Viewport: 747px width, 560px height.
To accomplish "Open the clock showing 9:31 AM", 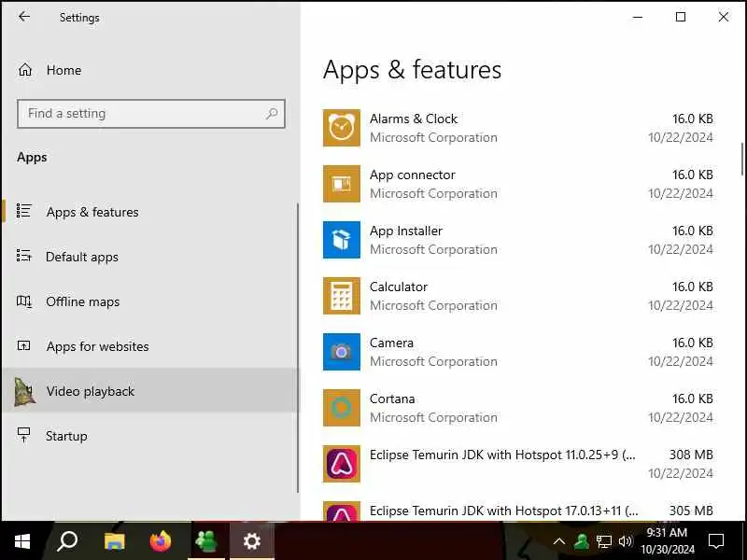I will 667,541.
